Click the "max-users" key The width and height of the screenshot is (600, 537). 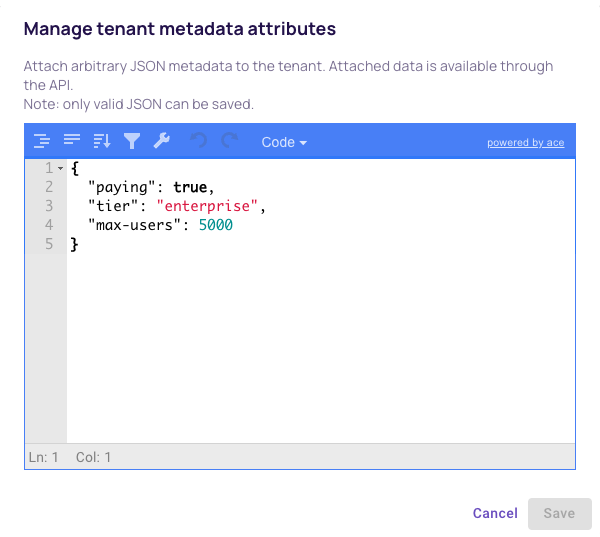click(134, 225)
